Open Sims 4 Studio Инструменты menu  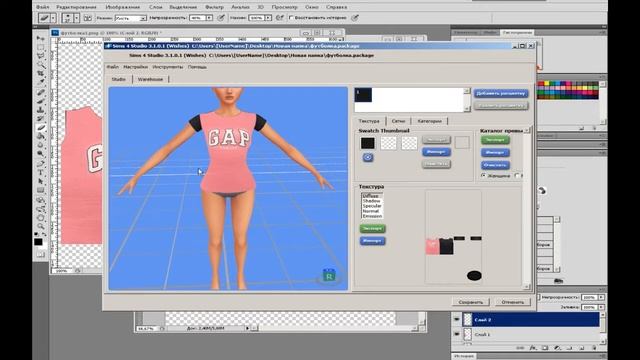(168, 67)
